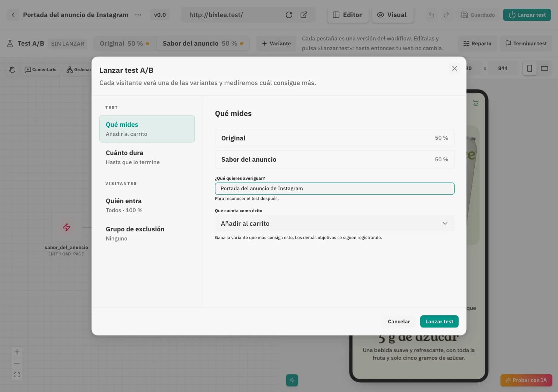Image resolution: width=558 pixels, height=392 pixels.
Task: Click the fit-to-screen canvas icon
Action: (17, 375)
